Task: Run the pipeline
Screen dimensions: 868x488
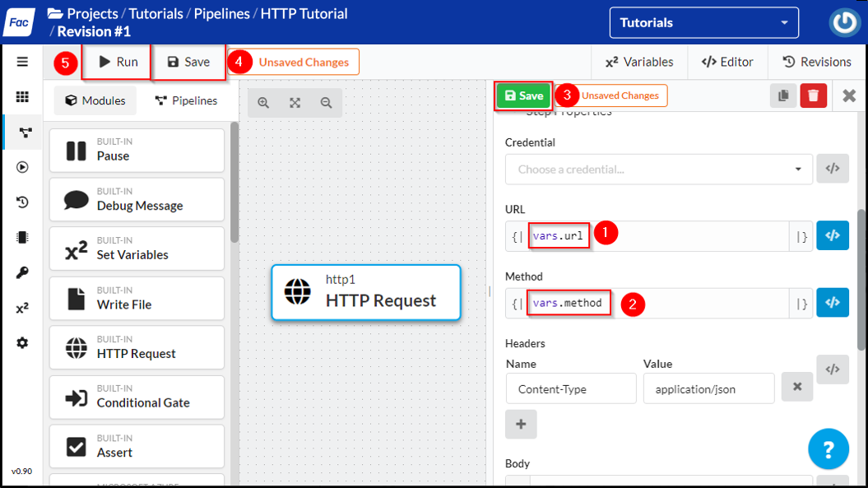Action: [x=118, y=62]
